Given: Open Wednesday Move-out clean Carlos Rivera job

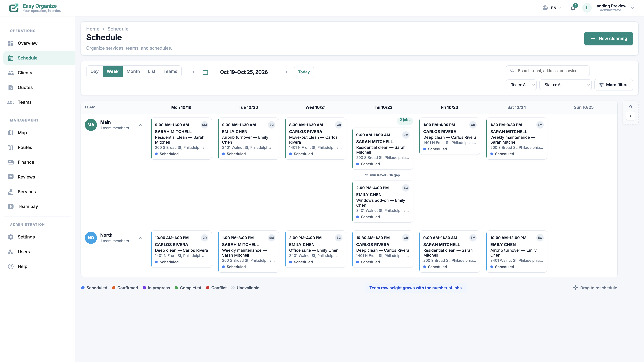Looking at the screenshot, I should click(315, 139).
